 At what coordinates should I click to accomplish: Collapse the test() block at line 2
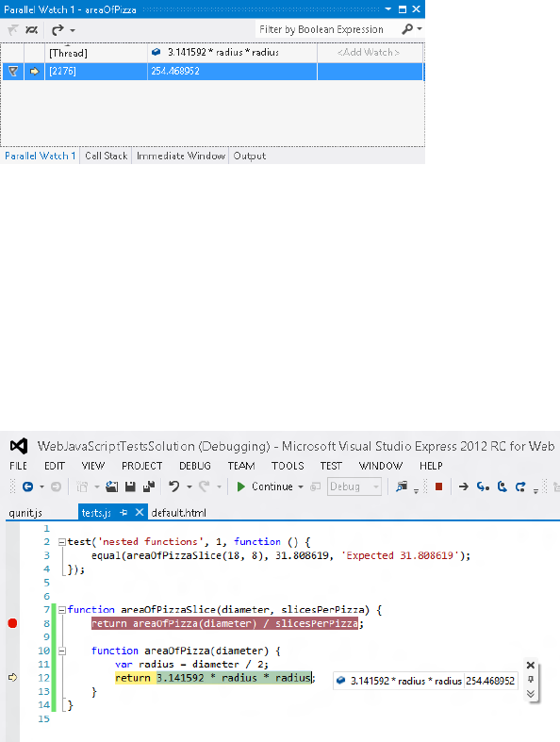61,542
